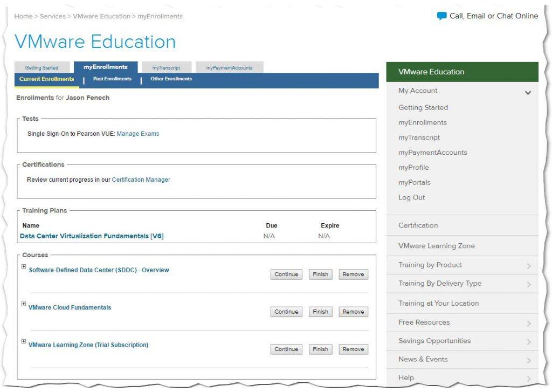Screen dimensions: 552x392
Task: Open Training at Your Location sidebar item
Action: pos(462,303)
